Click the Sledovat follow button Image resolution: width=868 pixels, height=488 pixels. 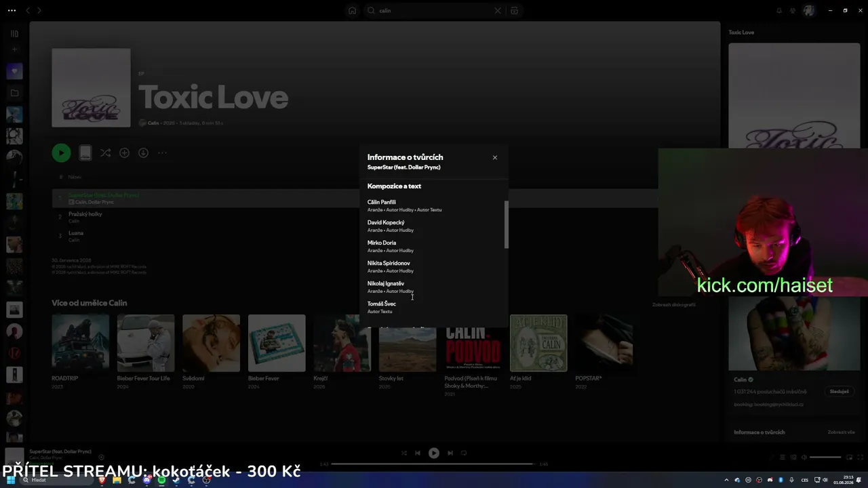pyautogui.click(x=839, y=392)
